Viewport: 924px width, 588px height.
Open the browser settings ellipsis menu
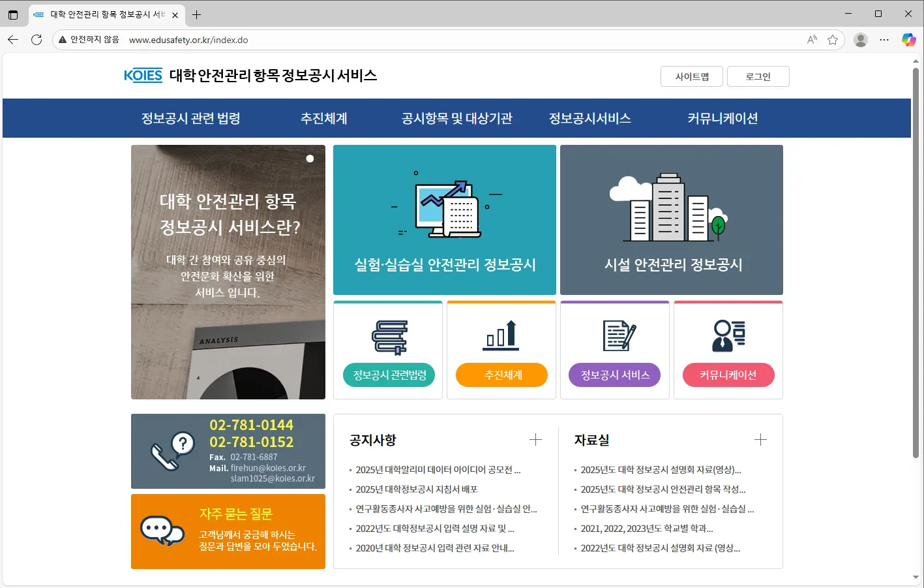coord(884,40)
